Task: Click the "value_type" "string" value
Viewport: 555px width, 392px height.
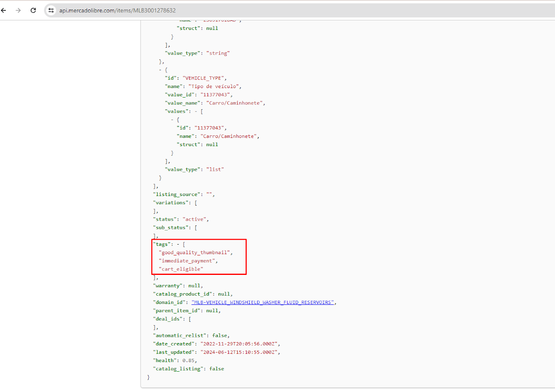Action: tap(218, 53)
